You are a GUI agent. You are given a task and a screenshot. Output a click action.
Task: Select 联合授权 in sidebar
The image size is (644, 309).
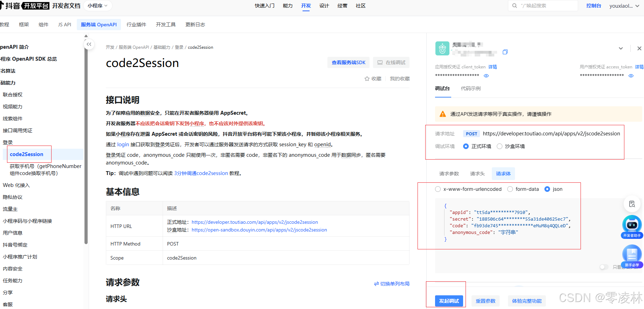coord(13,95)
